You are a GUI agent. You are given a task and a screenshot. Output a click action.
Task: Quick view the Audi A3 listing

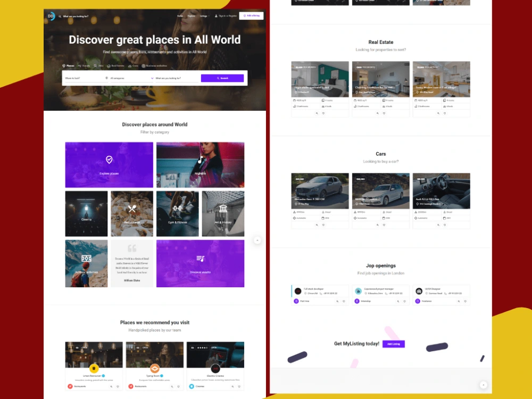438,225
